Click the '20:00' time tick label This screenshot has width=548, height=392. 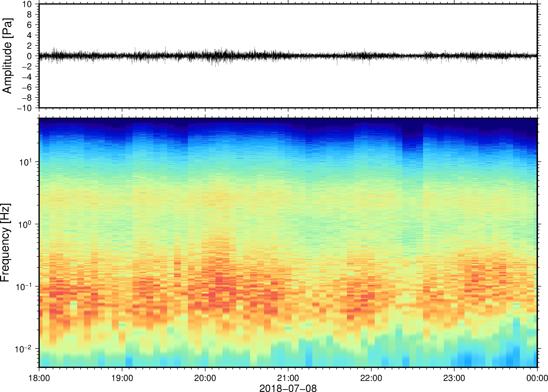pos(205,378)
